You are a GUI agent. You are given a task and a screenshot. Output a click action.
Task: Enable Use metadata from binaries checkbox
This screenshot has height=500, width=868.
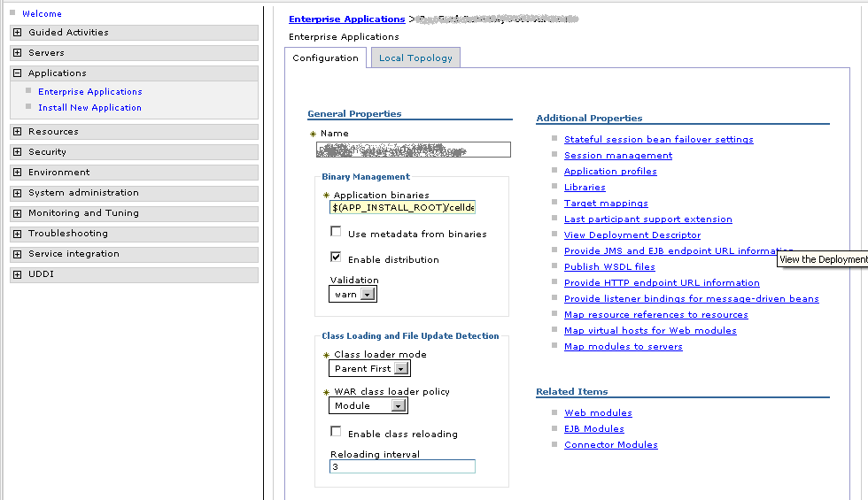(336, 232)
